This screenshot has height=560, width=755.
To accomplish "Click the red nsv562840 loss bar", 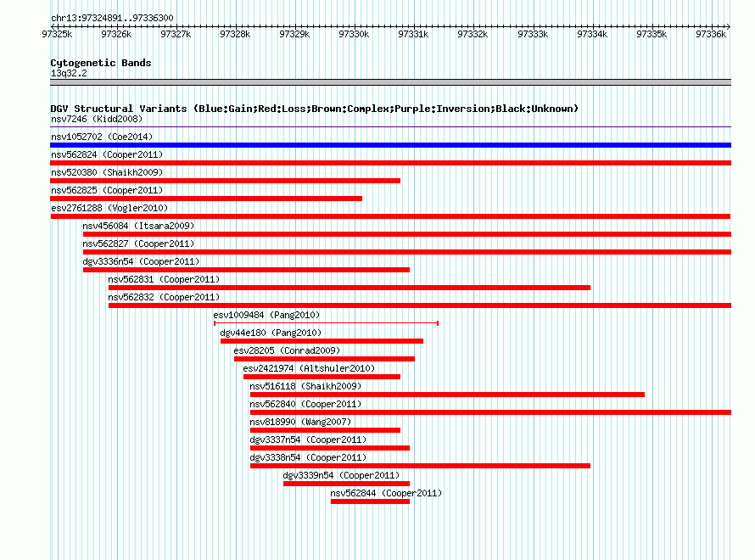I will click(x=490, y=412).
